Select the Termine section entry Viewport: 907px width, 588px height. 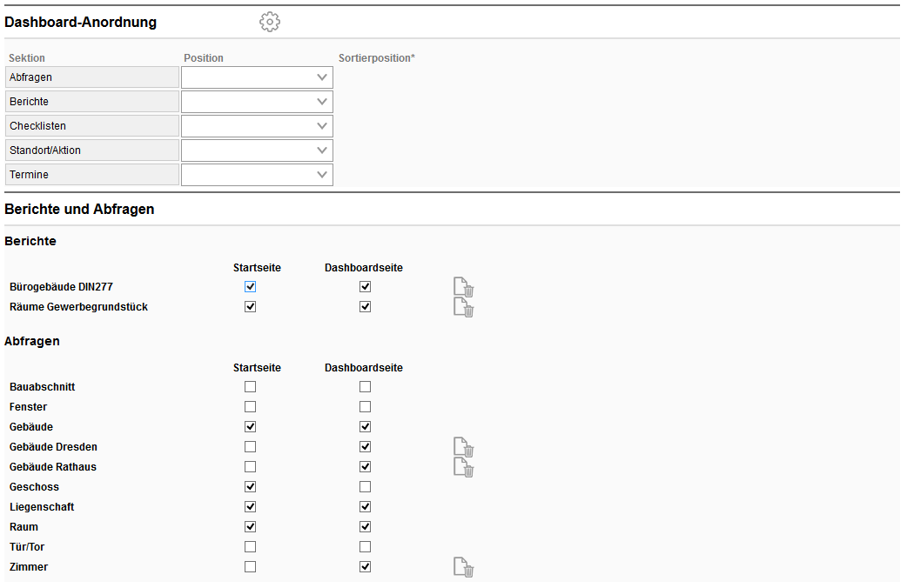point(91,174)
